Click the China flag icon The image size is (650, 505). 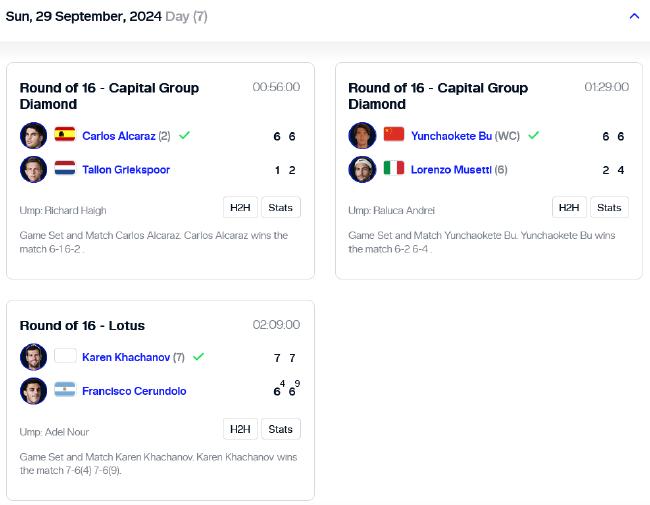click(394, 134)
